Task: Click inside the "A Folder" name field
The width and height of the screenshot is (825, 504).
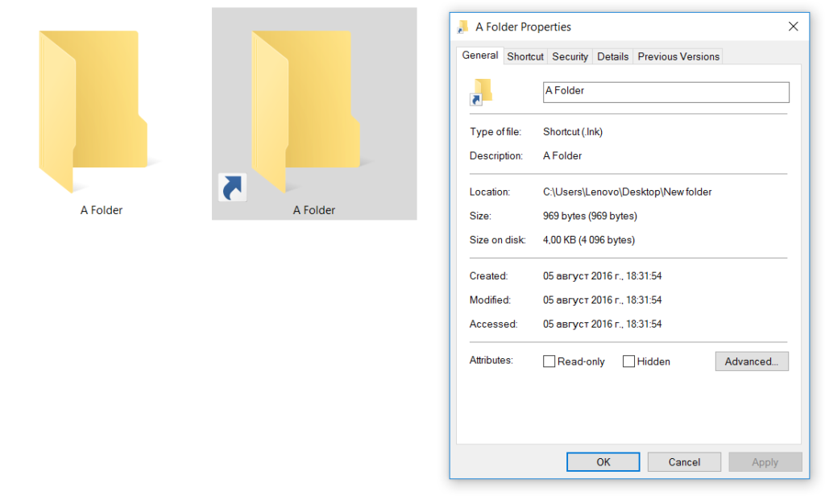Action: 665,92
